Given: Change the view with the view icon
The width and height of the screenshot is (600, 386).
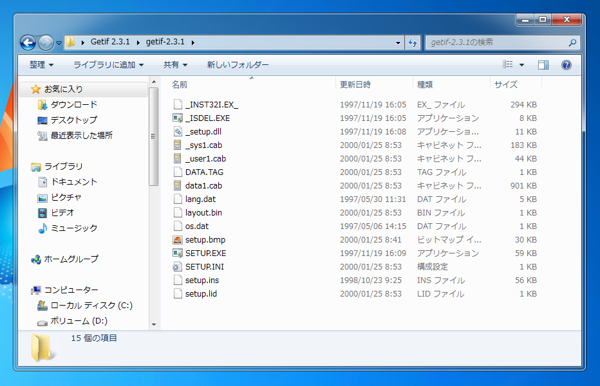Looking at the screenshot, I should pos(507,65).
